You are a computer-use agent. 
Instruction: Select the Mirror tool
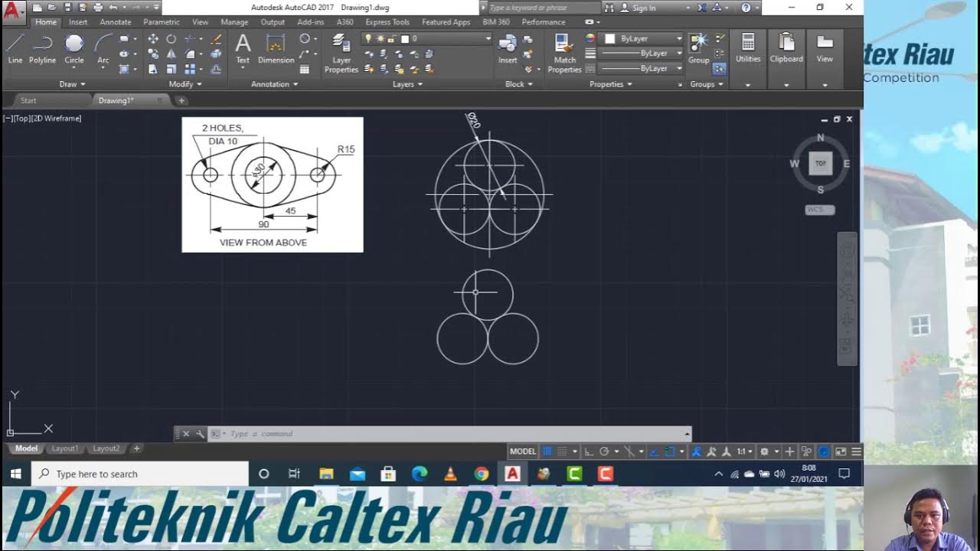(x=171, y=54)
